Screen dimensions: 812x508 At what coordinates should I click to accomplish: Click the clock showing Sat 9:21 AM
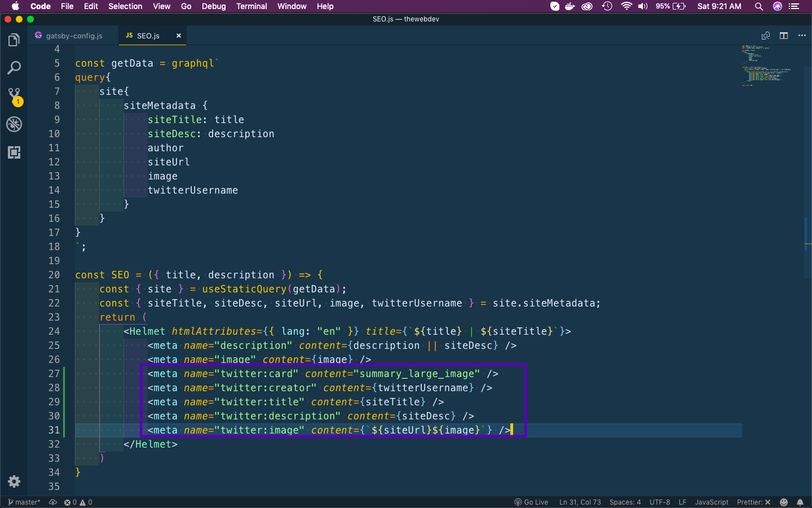[719, 6]
